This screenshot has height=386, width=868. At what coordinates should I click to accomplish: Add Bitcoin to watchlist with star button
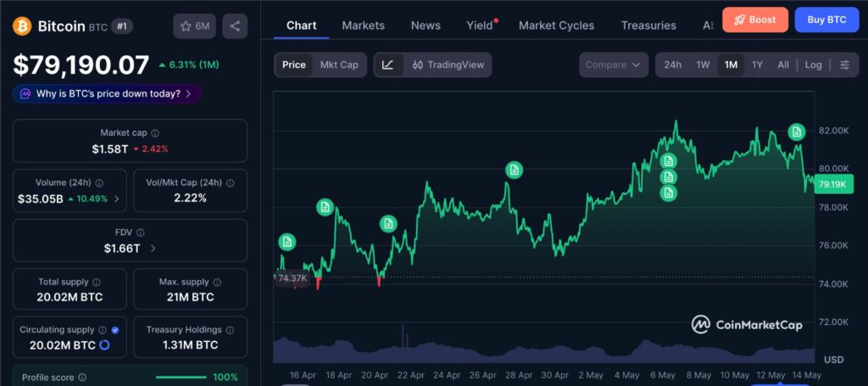(194, 26)
